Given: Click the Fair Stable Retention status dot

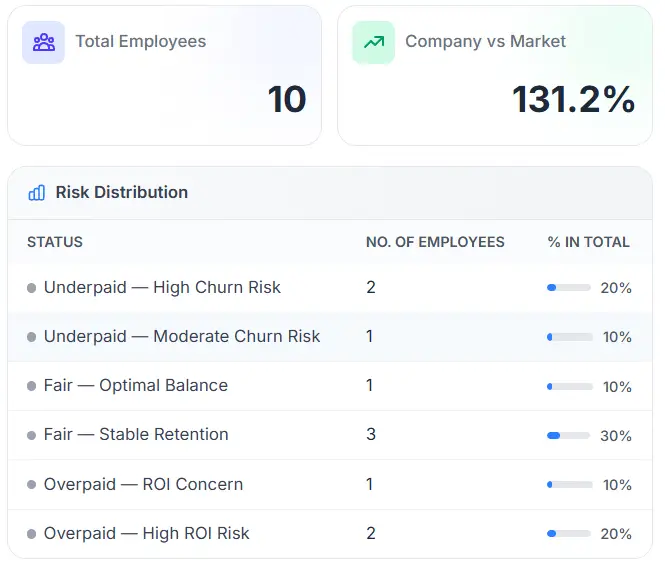Looking at the screenshot, I should tap(32, 435).
